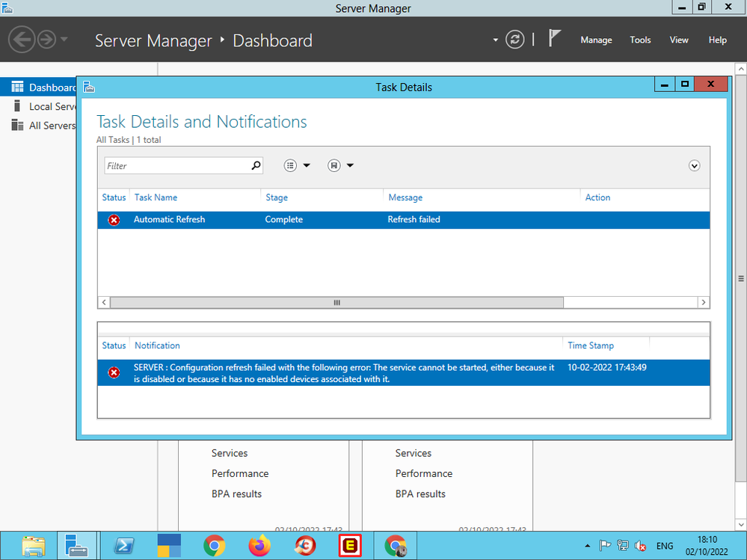
Task: Click the search magnifier in Filter box
Action: click(x=256, y=165)
